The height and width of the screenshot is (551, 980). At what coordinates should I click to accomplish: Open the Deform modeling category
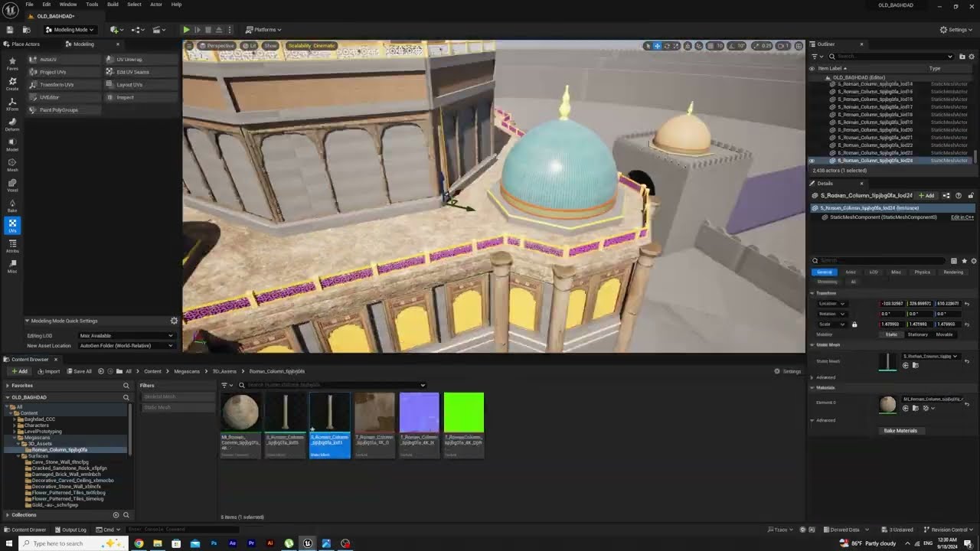(12, 123)
